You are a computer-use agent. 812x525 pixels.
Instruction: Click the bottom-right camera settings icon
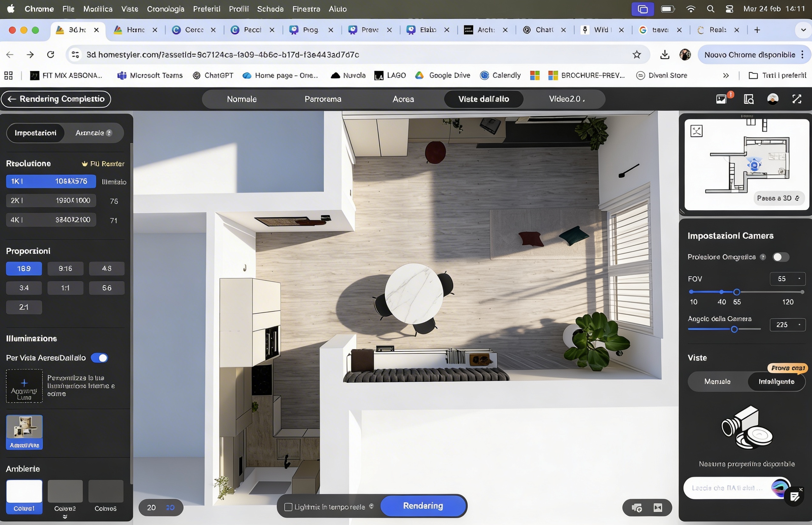[636, 508]
